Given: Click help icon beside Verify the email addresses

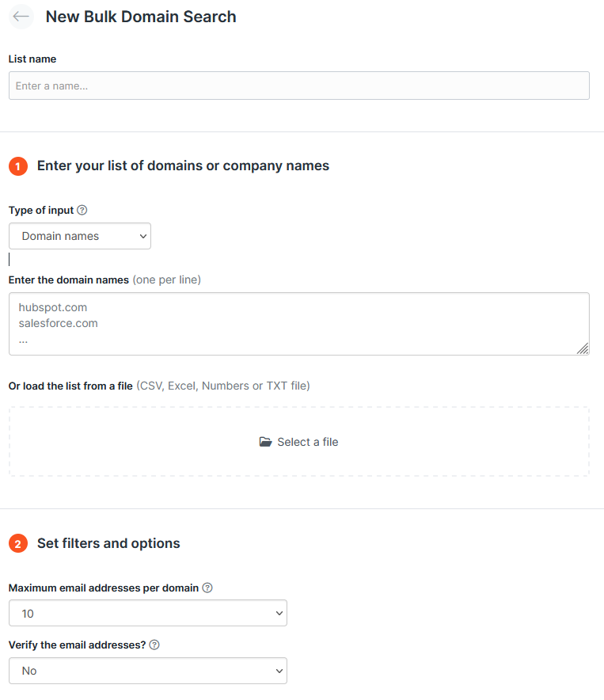Looking at the screenshot, I should point(154,645).
